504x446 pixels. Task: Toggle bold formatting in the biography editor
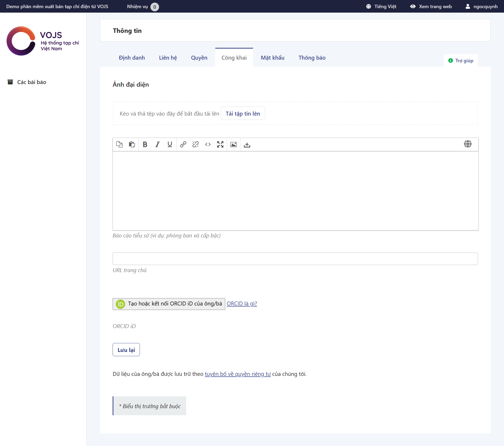145,144
